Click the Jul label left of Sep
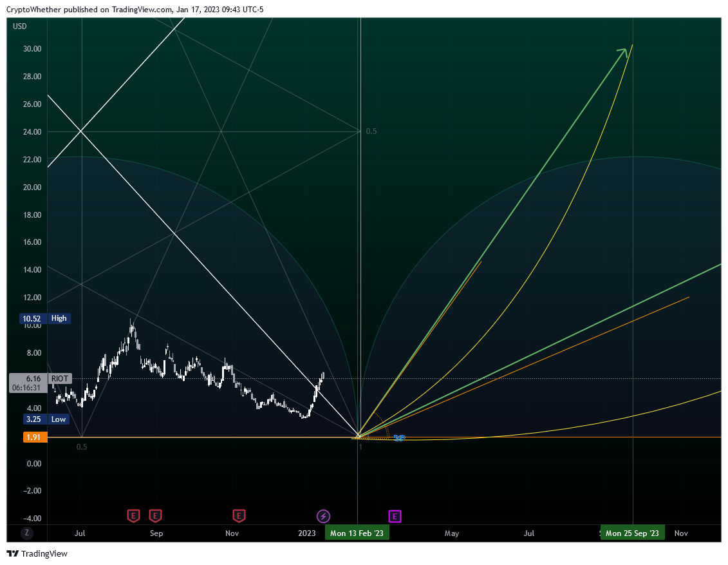Screen dimensions: 728x565 click(80, 533)
